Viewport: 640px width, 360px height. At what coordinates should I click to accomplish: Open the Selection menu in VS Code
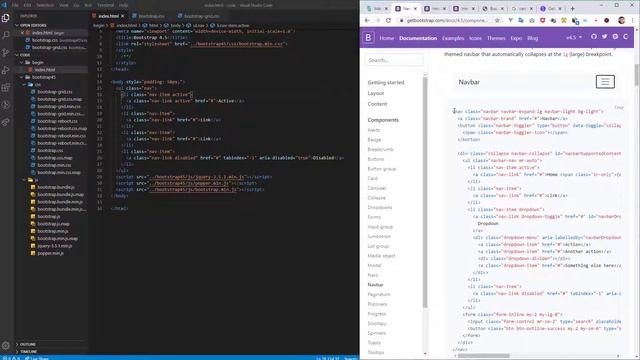[x=45, y=5]
